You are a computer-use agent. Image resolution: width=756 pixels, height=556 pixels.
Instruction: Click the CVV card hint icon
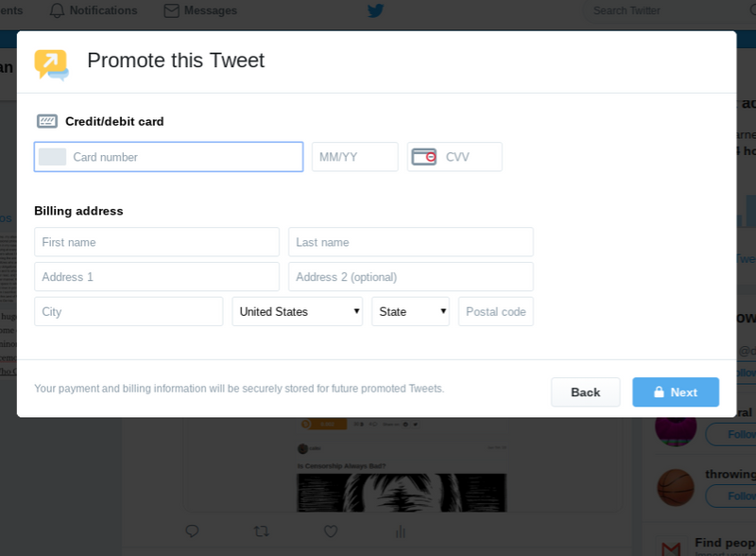[x=423, y=157]
